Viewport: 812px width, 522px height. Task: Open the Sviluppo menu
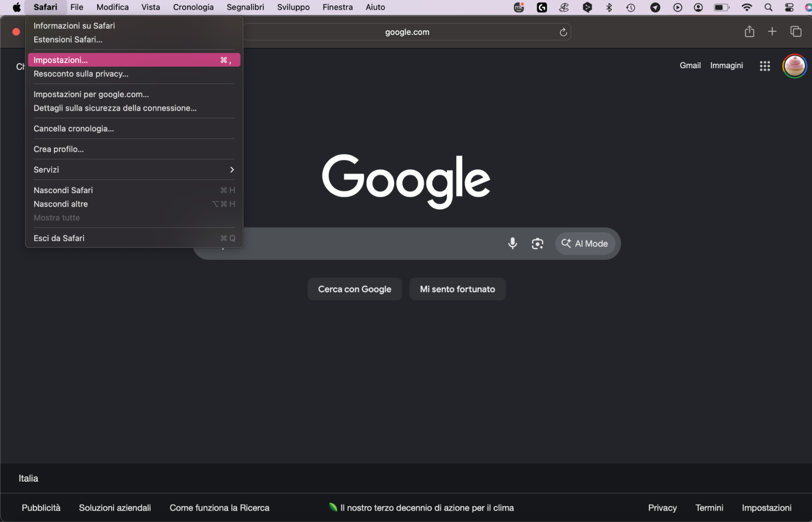(293, 7)
